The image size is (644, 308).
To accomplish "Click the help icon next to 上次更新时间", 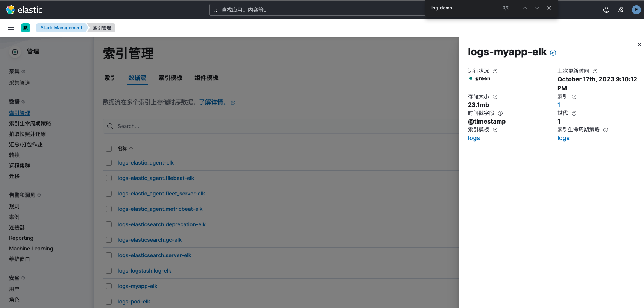I will (x=595, y=71).
